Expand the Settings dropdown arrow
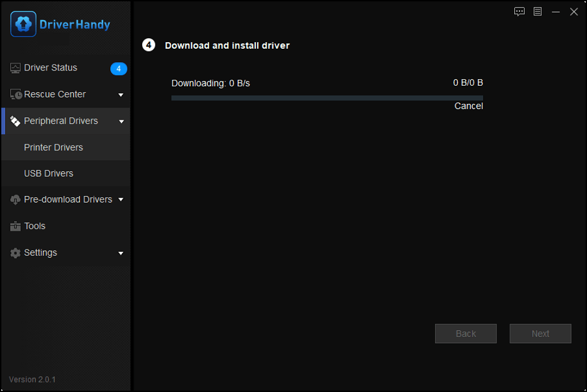587x392 pixels. pyautogui.click(x=121, y=253)
